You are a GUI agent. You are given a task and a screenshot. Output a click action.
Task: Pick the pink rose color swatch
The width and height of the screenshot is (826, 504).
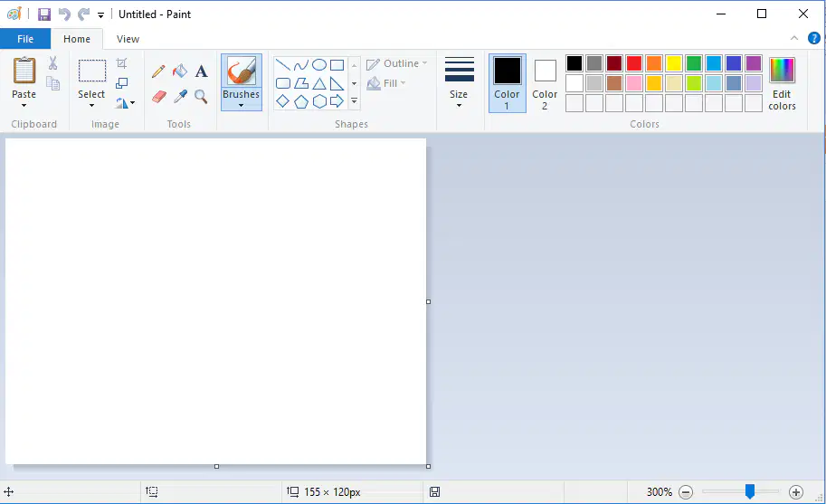(x=634, y=82)
